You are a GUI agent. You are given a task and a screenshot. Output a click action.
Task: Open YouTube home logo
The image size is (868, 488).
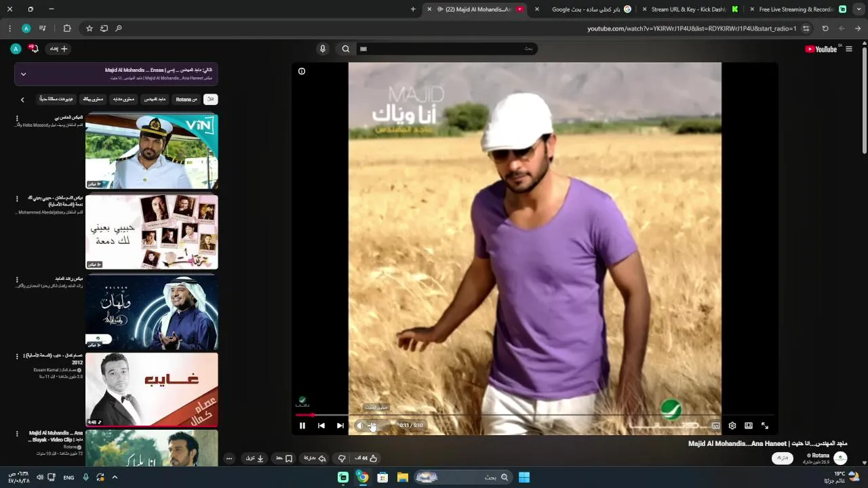(x=821, y=49)
